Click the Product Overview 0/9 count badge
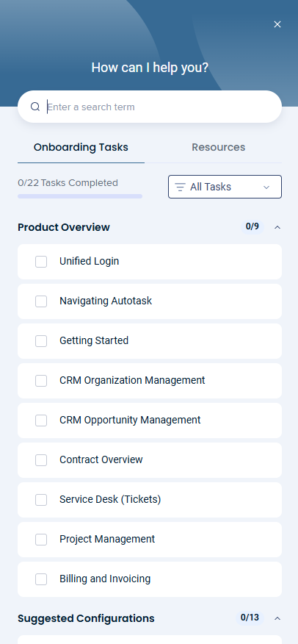Viewport: 298px width, 644px height. click(x=252, y=226)
